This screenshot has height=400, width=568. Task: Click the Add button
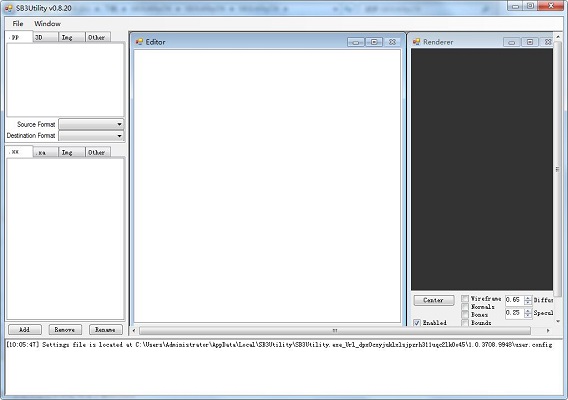25,330
